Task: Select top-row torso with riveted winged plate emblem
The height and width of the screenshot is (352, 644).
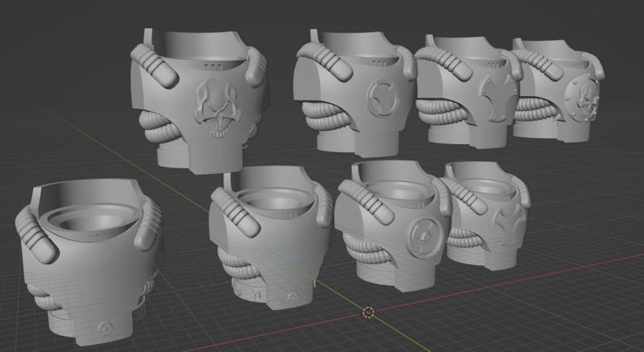Action: point(469,93)
